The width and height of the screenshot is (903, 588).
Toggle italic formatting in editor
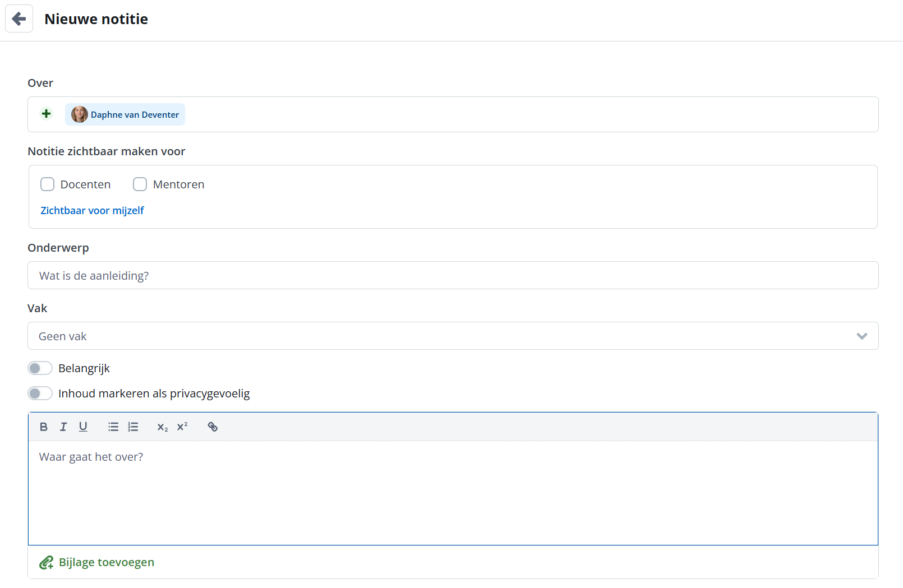[63, 427]
